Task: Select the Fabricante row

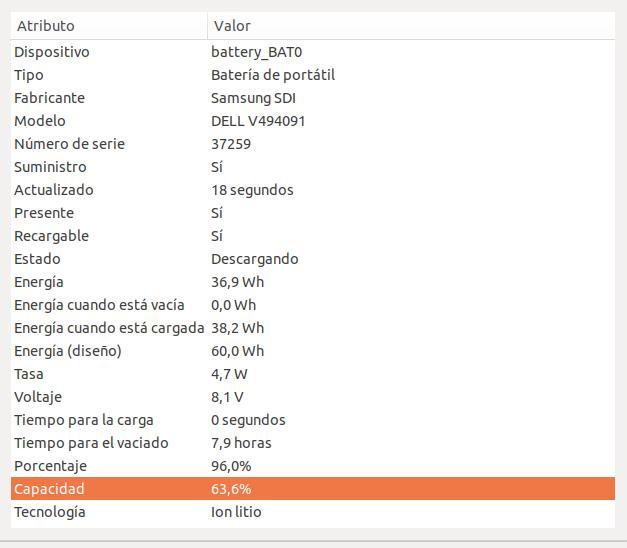Action: [x=313, y=98]
